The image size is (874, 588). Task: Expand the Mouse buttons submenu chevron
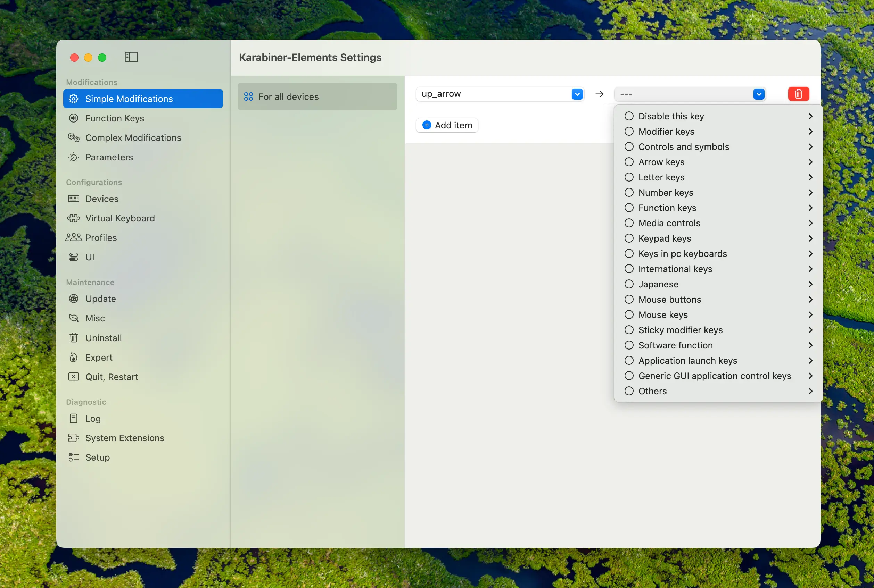pyautogui.click(x=810, y=299)
